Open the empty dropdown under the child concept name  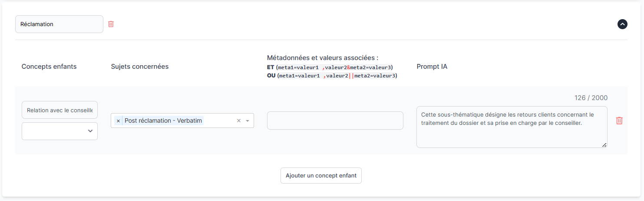point(59,131)
